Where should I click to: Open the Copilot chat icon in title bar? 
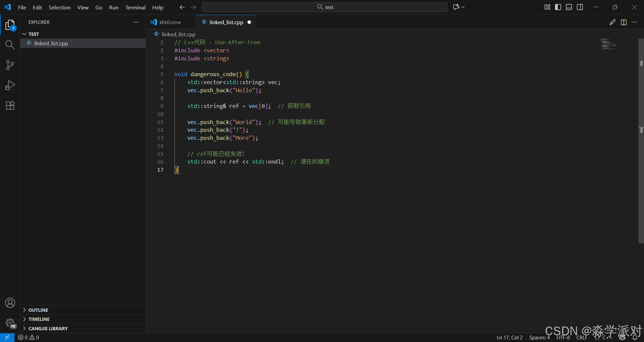pos(456,7)
